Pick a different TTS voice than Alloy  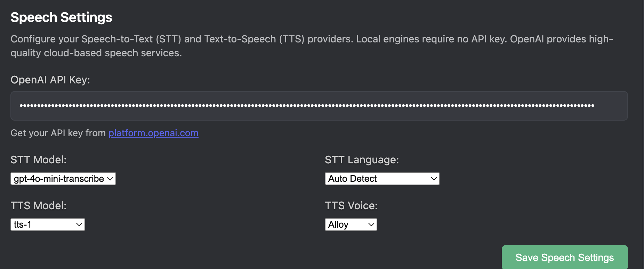tap(351, 224)
